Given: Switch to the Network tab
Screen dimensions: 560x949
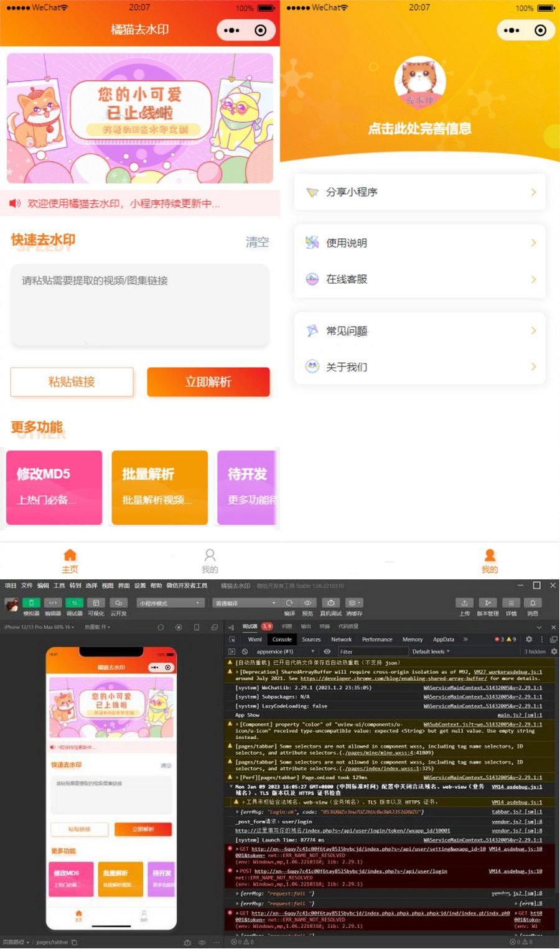Looking at the screenshot, I should pos(340,639).
